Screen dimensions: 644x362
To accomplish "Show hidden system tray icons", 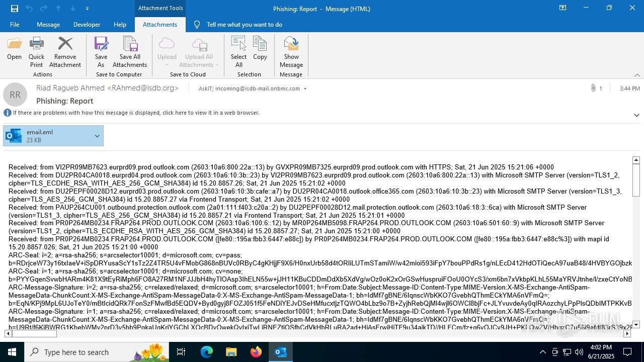I will point(542,352).
